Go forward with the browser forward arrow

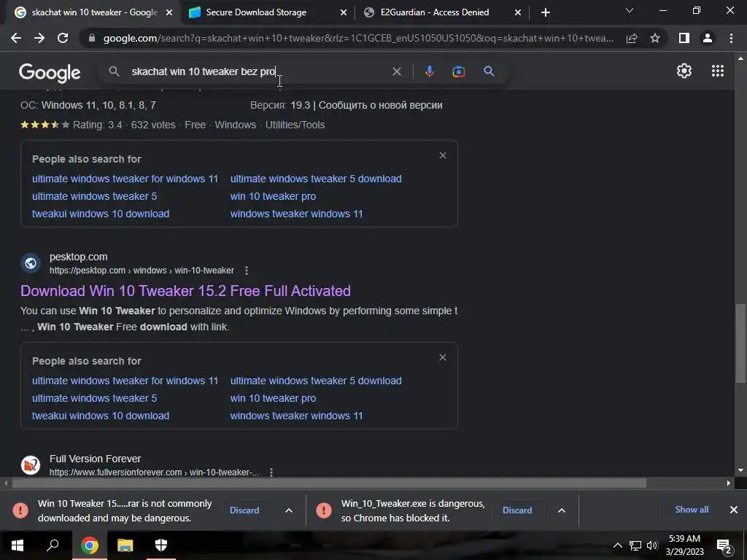pos(39,38)
